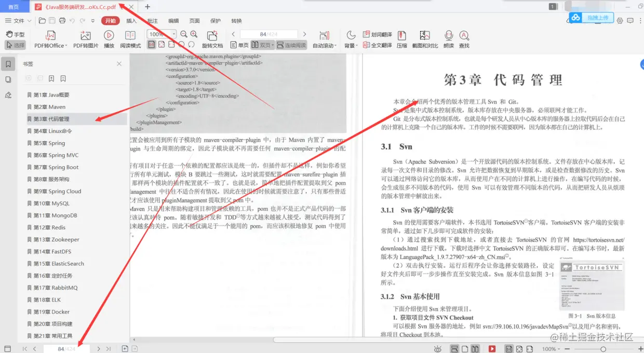Start auto scroll (自动滚动)

(324, 39)
